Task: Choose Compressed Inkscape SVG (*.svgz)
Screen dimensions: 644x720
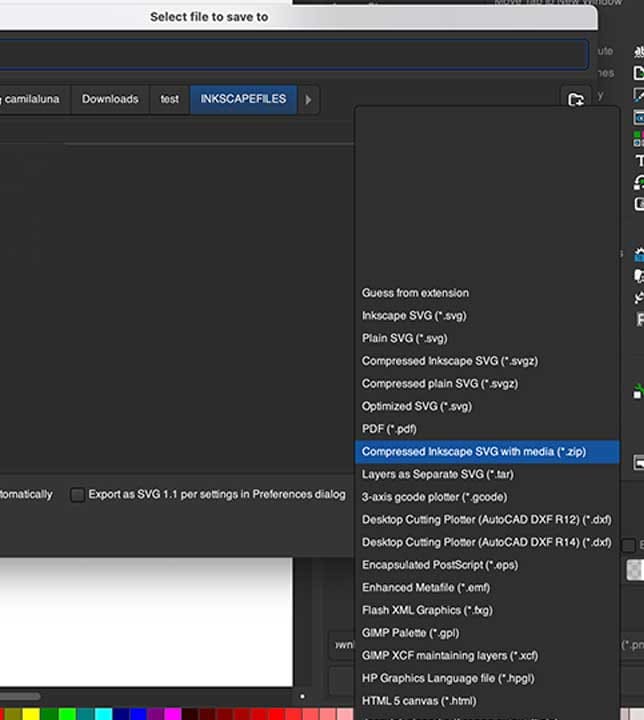Action: [x=487, y=361]
